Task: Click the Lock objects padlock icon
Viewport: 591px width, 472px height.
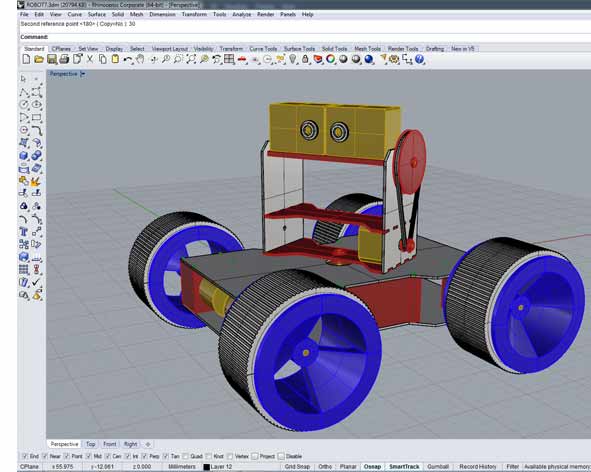Action: pyautogui.click(x=305, y=59)
